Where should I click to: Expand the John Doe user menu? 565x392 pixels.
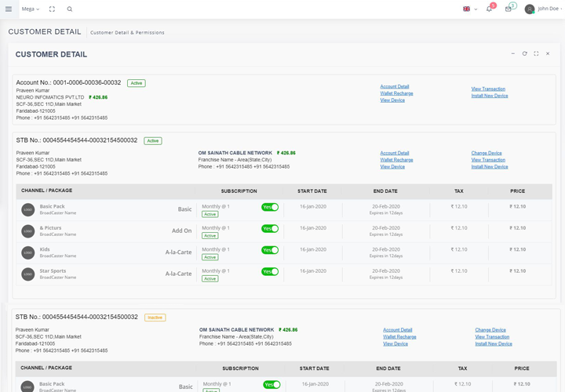pos(549,9)
